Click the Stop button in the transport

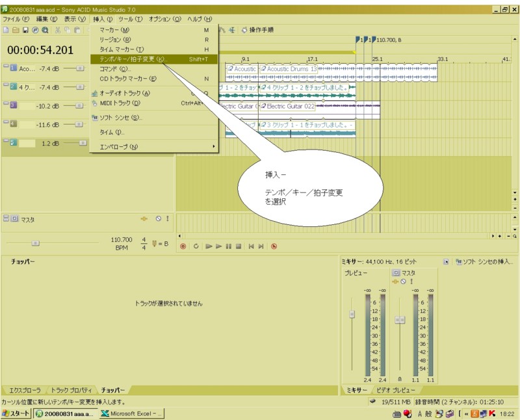(x=239, y=246)
